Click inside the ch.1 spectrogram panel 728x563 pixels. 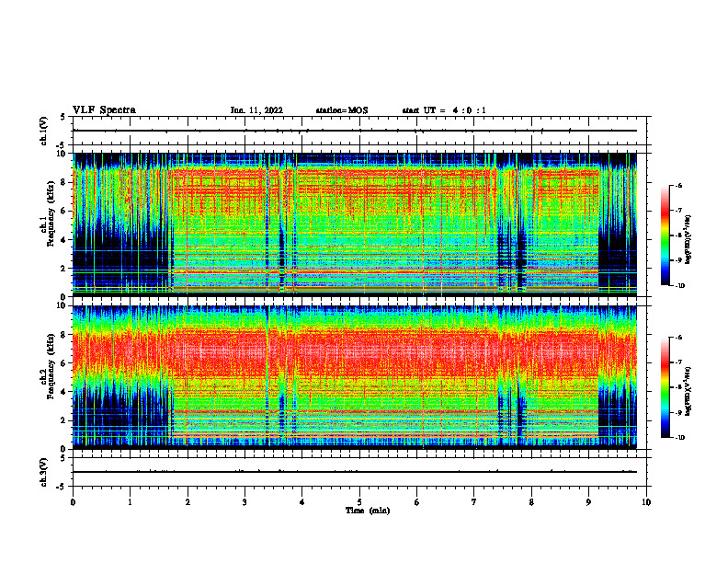tap(355, 224)
